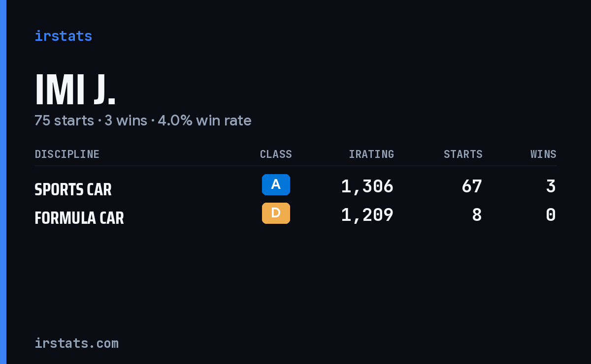This screenshot has width=591, height=364.
Task: Sort by the STARTS column header
Action: (463, 154)
